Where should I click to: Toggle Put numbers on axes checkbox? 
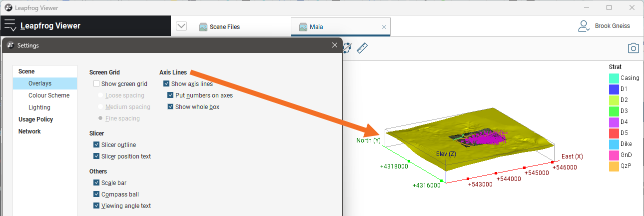[170, 95]
